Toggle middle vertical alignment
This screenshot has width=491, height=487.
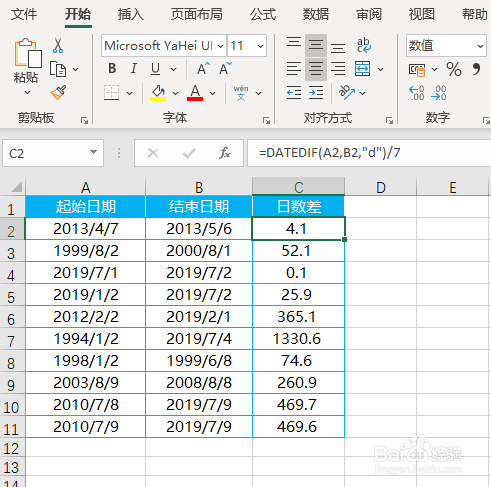pyautogui.click(x=316, y=45)
